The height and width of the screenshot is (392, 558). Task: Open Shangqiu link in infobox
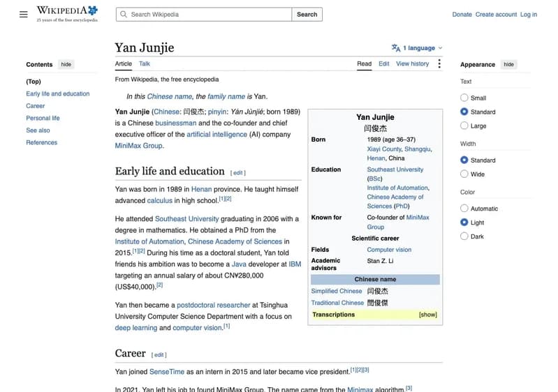point(418,149)
